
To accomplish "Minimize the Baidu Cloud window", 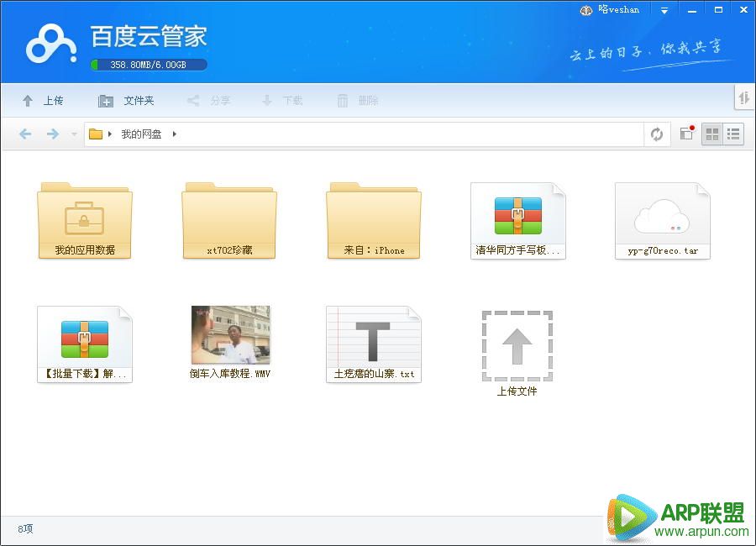I will pyautogui.click(x=692, y=10).
